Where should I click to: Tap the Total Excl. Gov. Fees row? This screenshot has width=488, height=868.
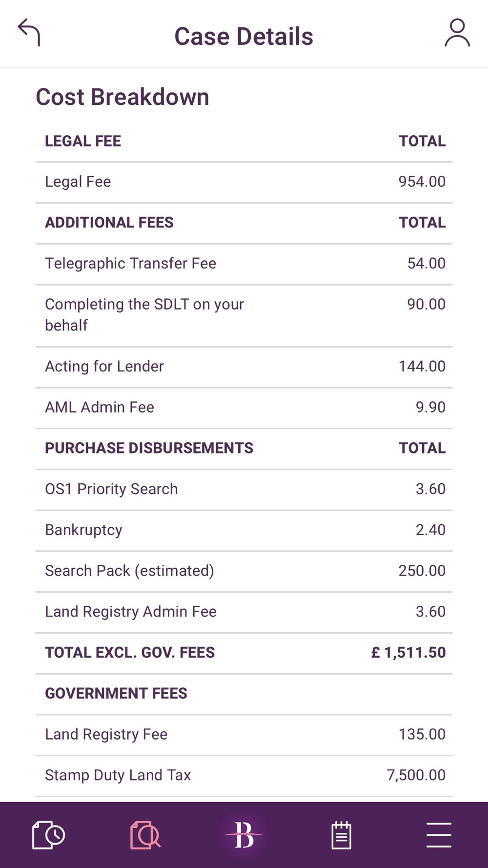pos(244,653)
